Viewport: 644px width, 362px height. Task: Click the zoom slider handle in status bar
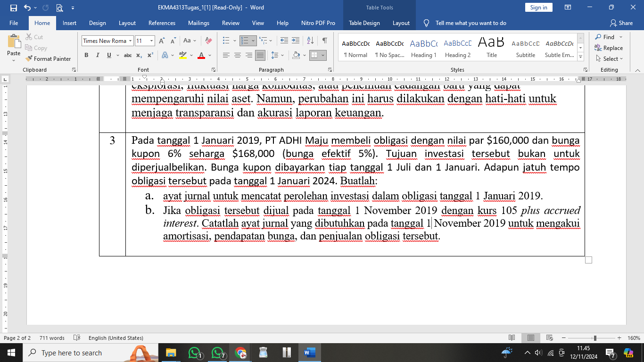[x=595, y=338]
